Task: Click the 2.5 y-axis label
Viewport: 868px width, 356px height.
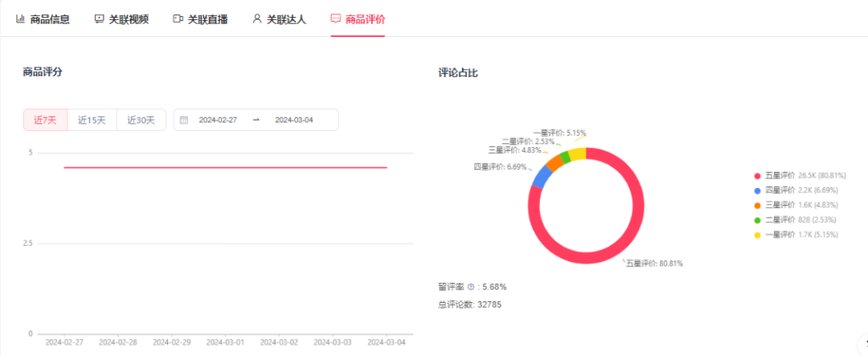Action: point(27,243)
